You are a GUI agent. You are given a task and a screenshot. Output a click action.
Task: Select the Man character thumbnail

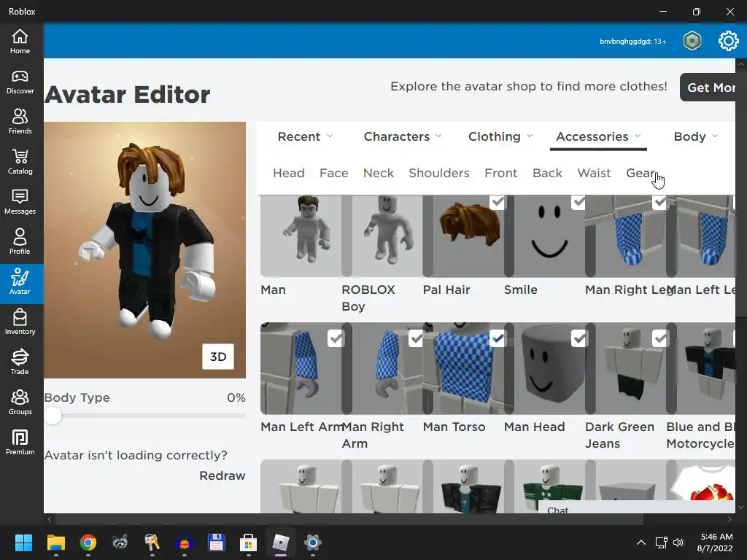pos(301,236)
